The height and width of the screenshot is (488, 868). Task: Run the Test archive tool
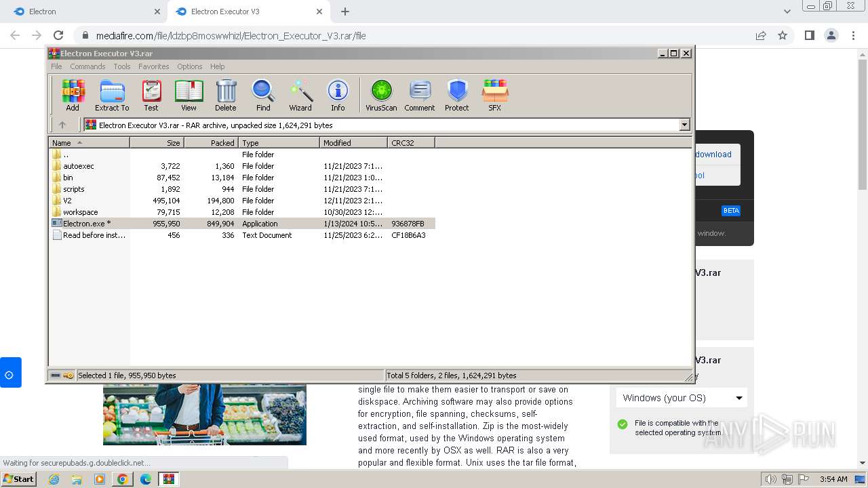tap(151, 95)
